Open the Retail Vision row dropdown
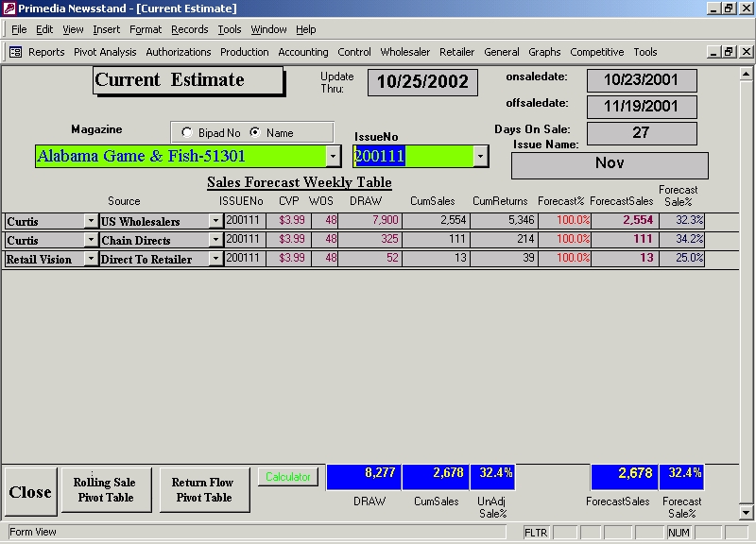 pos(91,259)
